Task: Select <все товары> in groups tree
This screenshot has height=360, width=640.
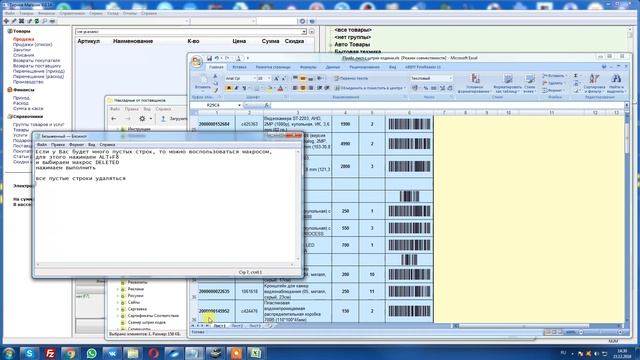Action: (x=353, y=30)
